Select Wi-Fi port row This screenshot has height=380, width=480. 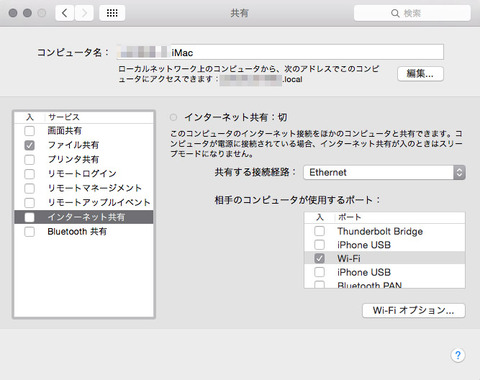pos(385,258)
